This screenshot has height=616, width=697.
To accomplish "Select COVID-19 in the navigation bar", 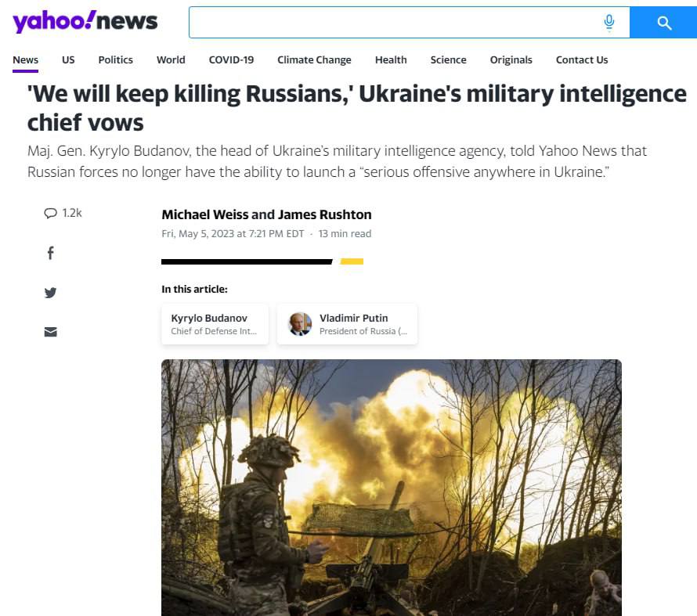I will pyautogui.click(x=231, y=60).
